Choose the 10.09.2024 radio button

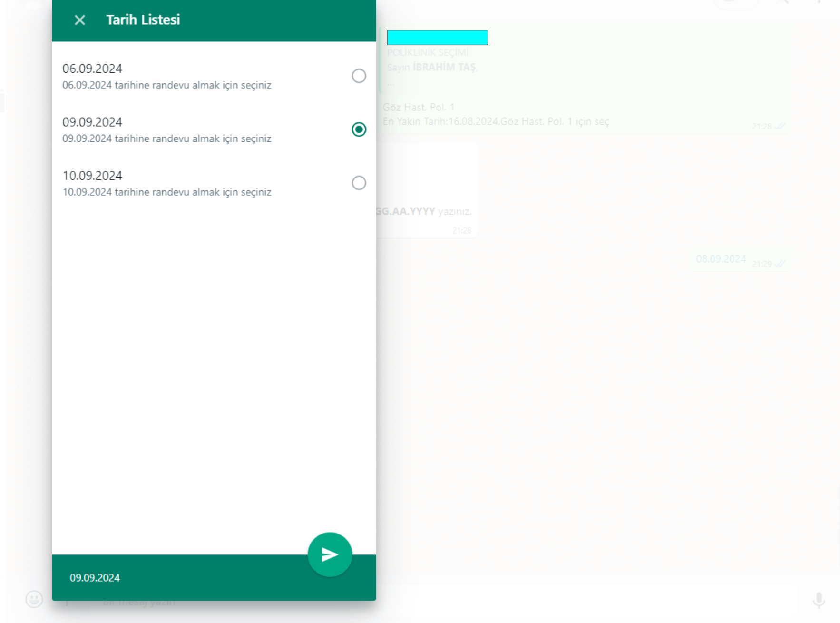(x=359, y=183)
